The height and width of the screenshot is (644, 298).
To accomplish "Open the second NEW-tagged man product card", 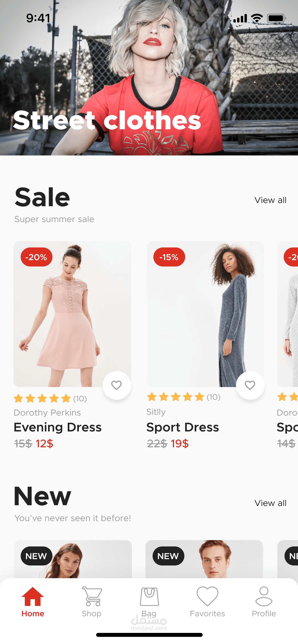I will [x=204, y=559].
